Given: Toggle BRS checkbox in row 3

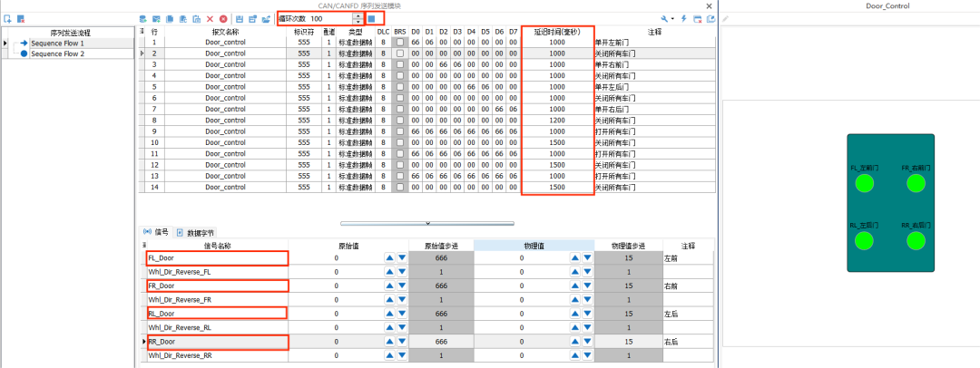Looking at the screenshot, I should 400,64.
